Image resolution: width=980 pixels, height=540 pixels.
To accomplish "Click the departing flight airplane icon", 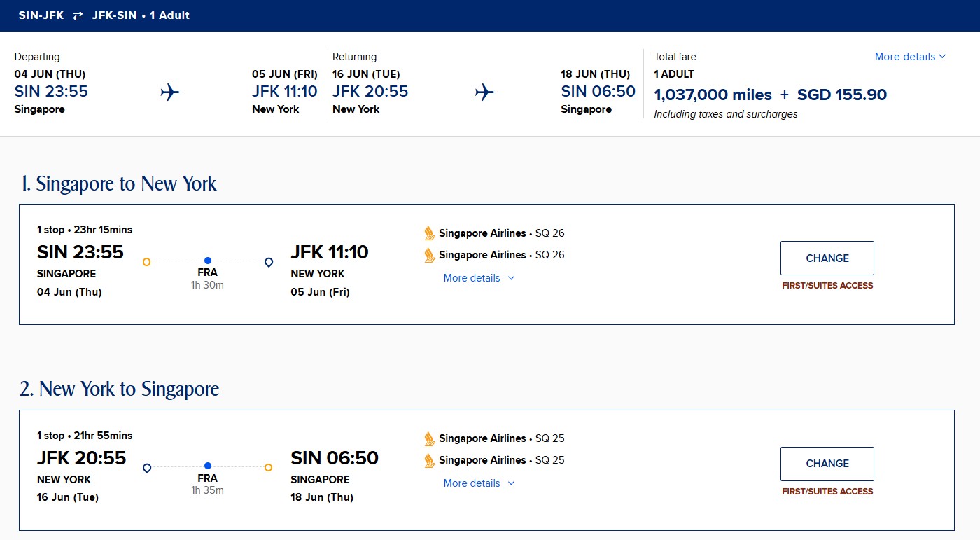I will coord(170,92).
